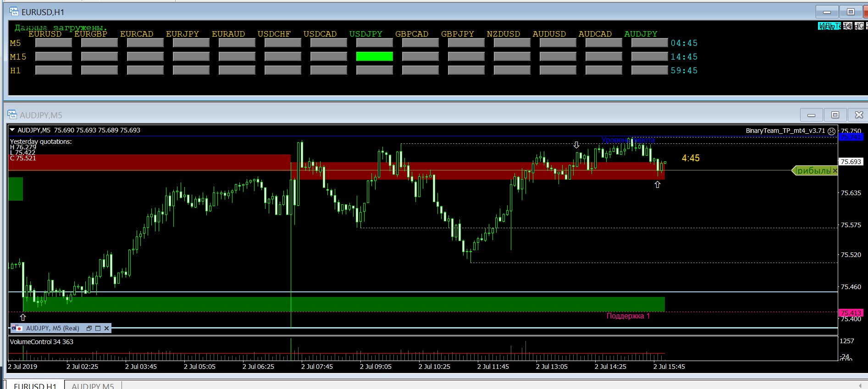The image size is (868, 389).
Task: Expand the AUDJPY,M5 chart header triangle
Action: (x=12, y=130)
